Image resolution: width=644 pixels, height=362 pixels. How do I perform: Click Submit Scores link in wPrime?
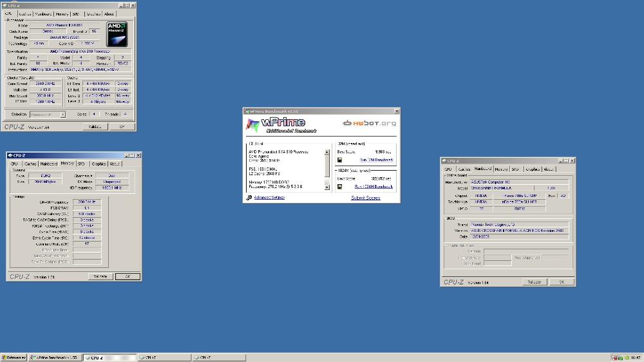click(366, 198)
